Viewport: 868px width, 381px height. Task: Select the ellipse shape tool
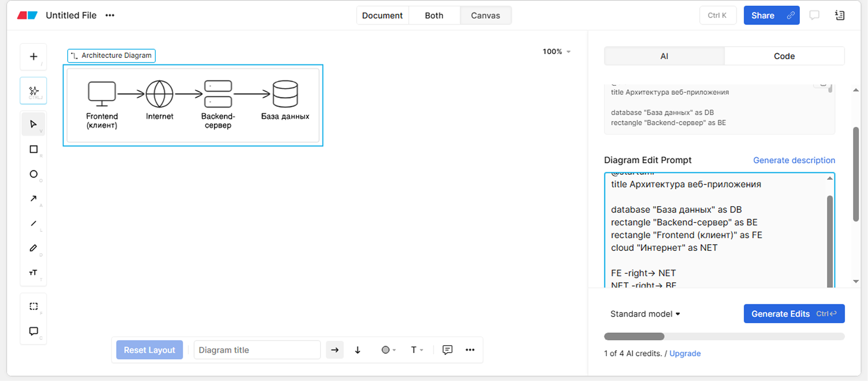pos(34,174)
